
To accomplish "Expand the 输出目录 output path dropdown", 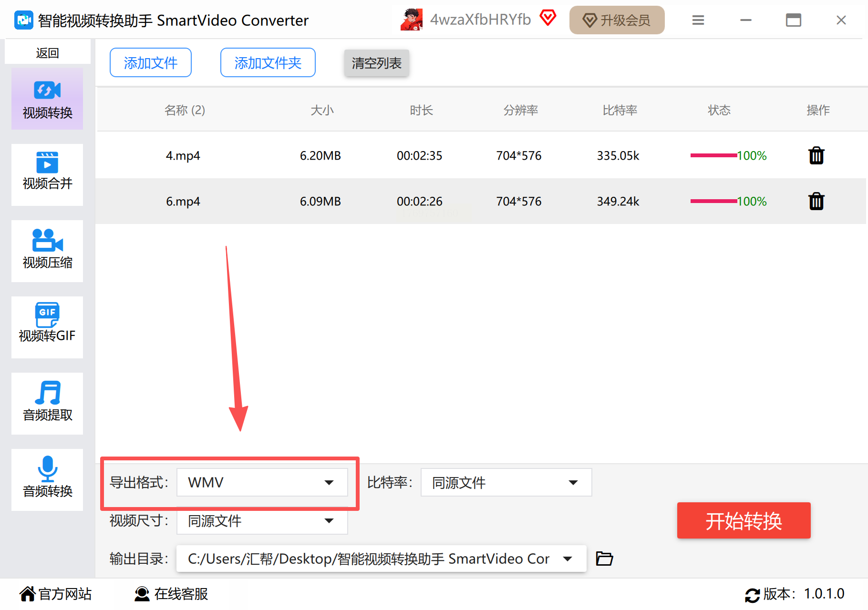I will tap(382, 559).
